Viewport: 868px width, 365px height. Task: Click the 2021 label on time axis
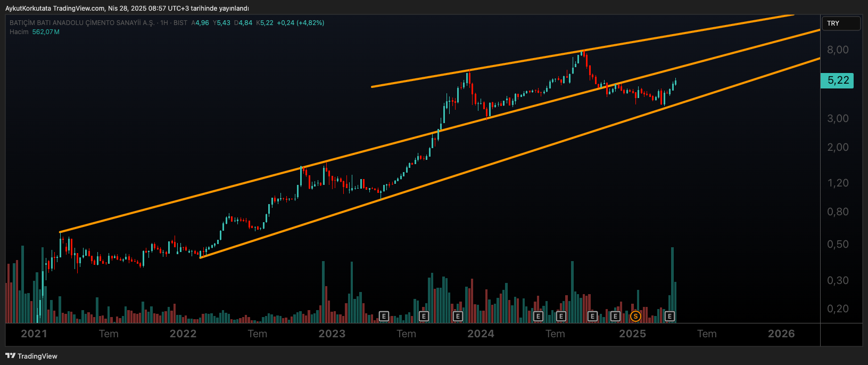[x=34, y=334]
